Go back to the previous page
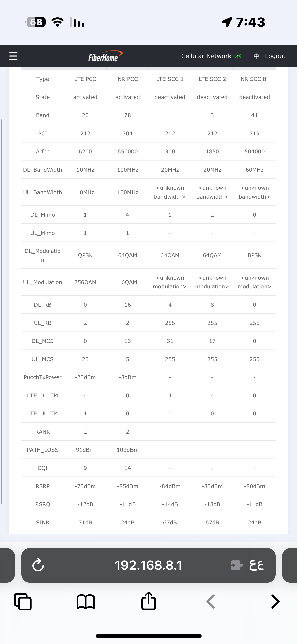Viewport: 297px width, 644px height. (211, 602)
